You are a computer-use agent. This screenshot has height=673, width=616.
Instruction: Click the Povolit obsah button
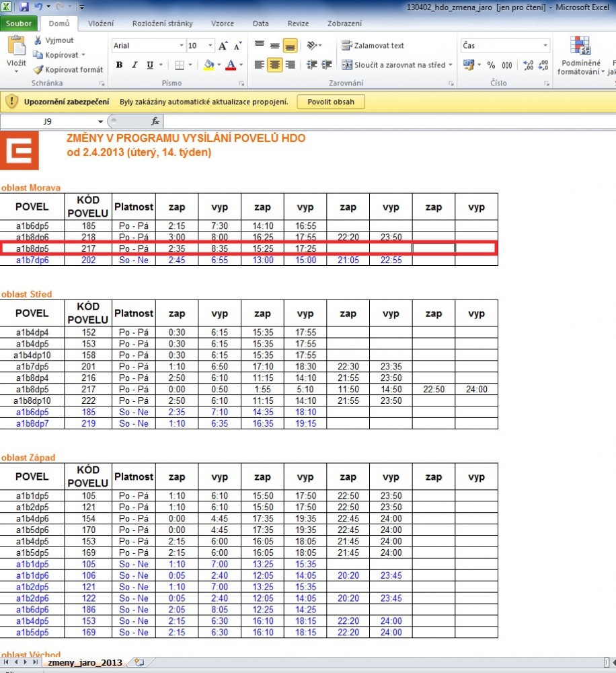pos(331,102)
